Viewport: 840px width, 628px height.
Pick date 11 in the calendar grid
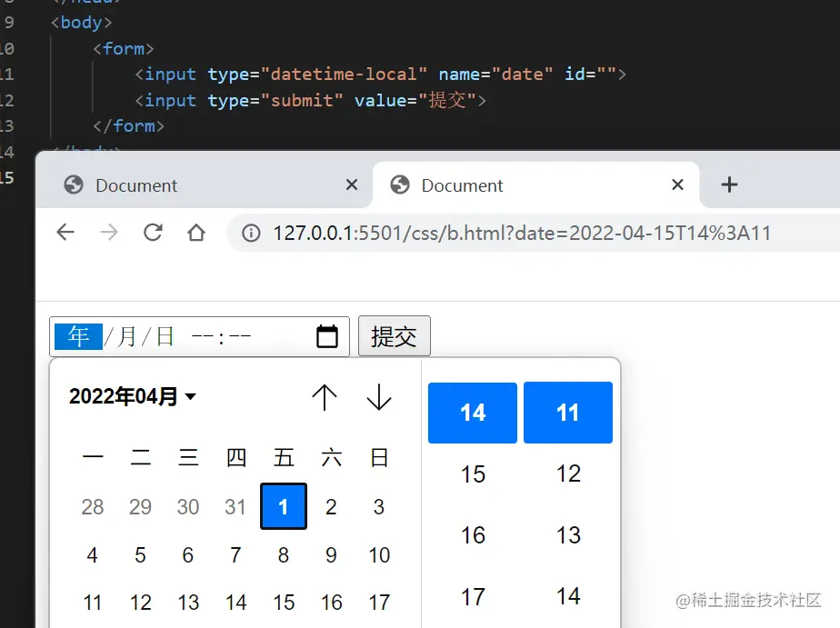click(x=93, y=603)
